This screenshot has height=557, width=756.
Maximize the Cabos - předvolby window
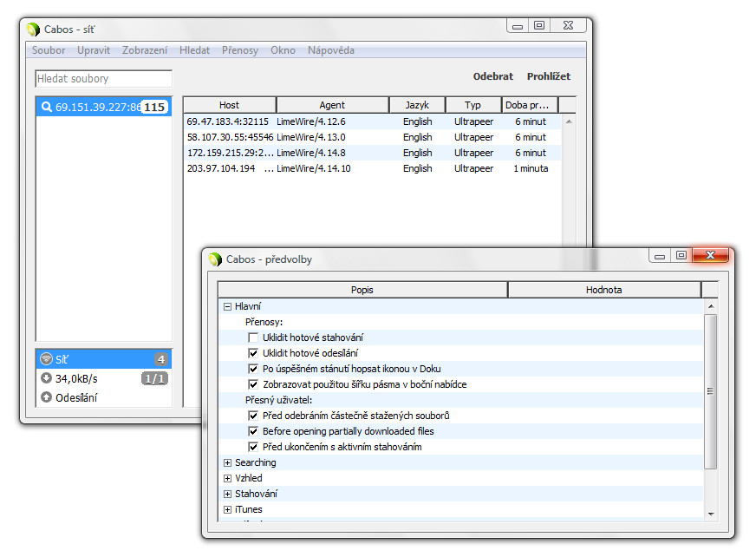click(681, 255)
